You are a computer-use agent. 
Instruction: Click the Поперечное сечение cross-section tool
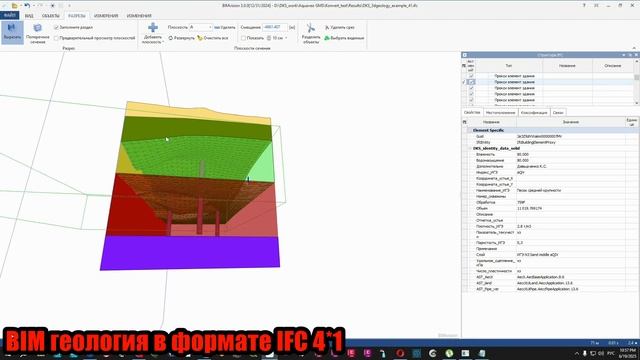(38, 33)
